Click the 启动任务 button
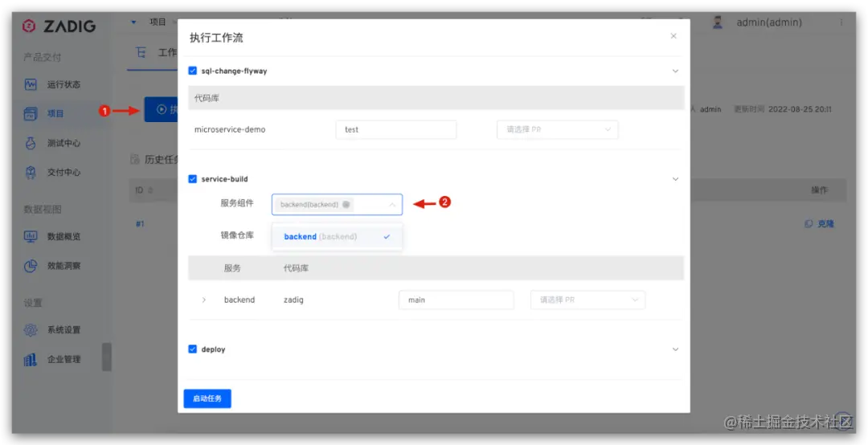The height and width of the screenshot is (445, 868). [x=207, y=398]
